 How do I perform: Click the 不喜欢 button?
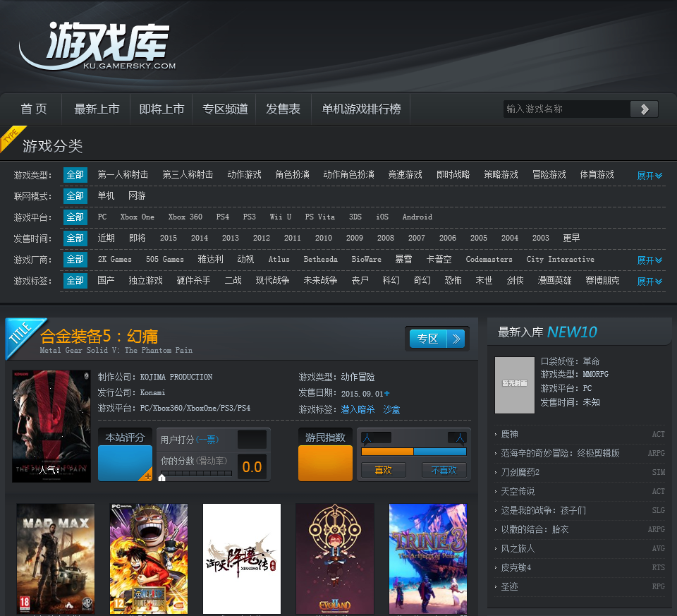(444, 470)
